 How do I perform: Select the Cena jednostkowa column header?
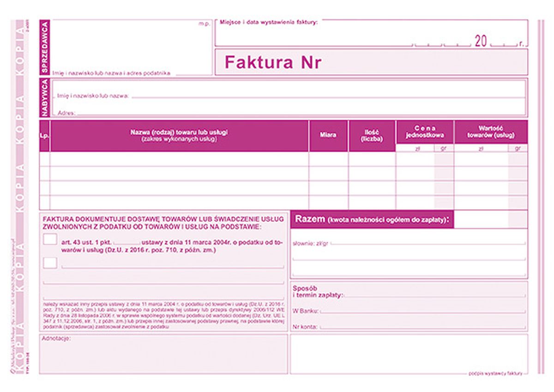(x=425, y=132)
